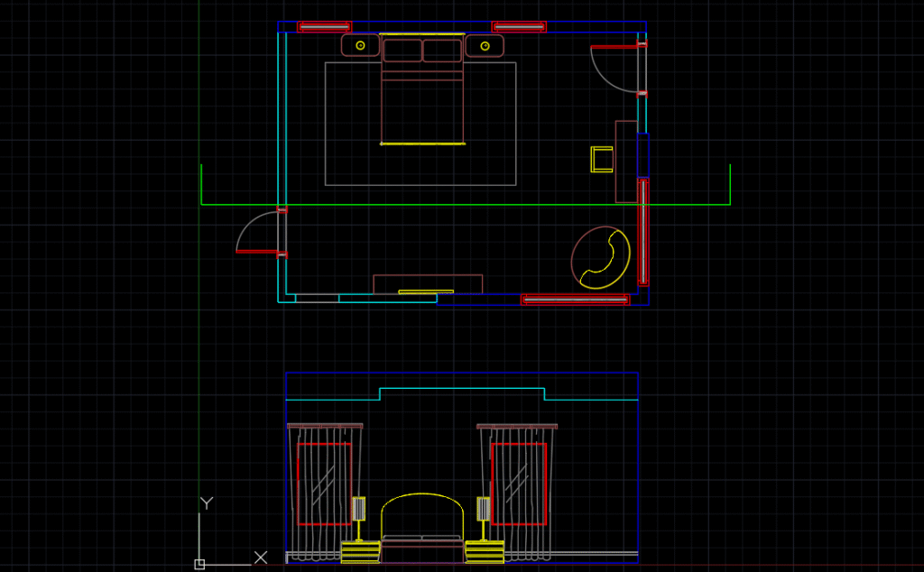
Task: Select the yellow TV on the console
Action: (x=426, y=291)
